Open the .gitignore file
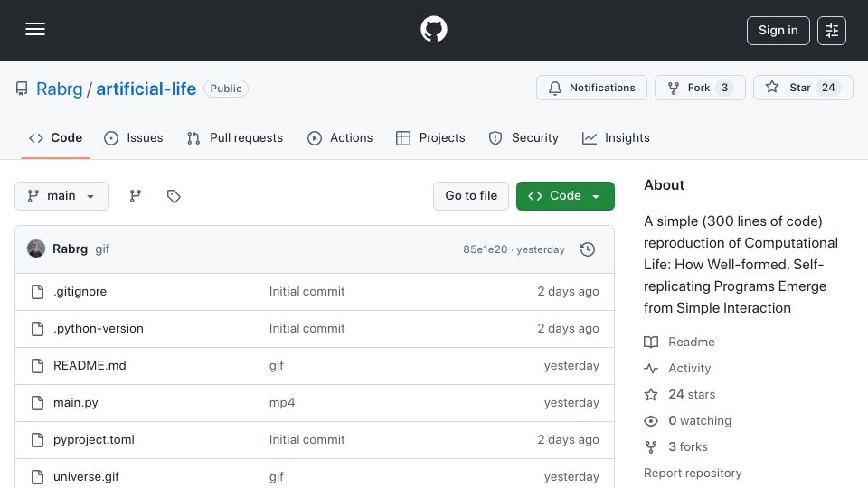Image resolution: width=868 pixels, height=488 pixels. tap(80, 292)
